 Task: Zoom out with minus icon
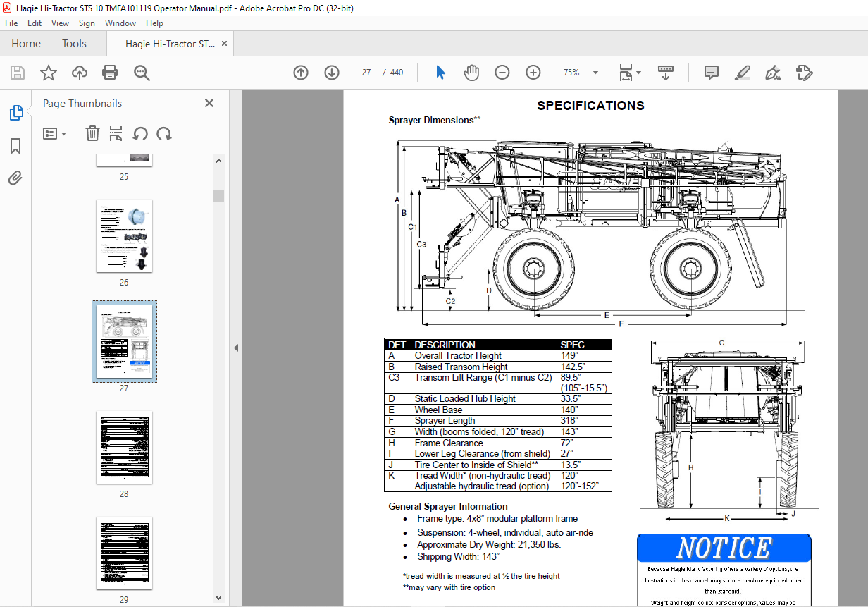pos(502,73)
